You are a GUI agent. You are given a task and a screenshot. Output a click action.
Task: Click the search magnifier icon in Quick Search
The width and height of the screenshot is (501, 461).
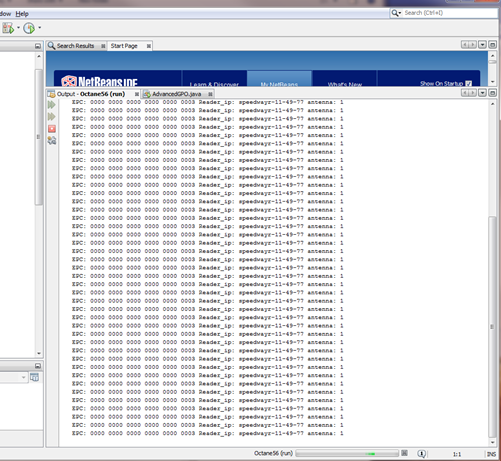click(395, 13)
